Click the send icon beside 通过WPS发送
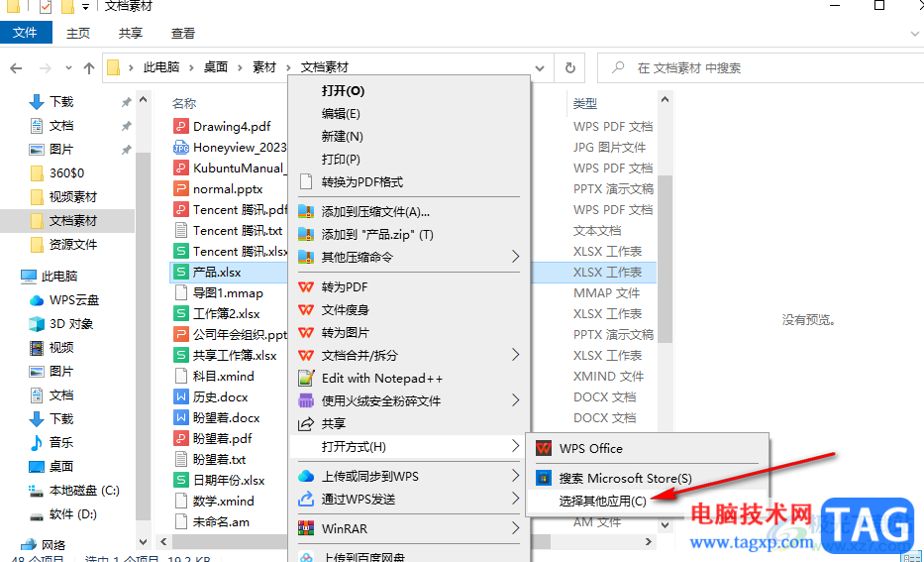The height and width of the screenshot is (562, 924). pos(306,499)
